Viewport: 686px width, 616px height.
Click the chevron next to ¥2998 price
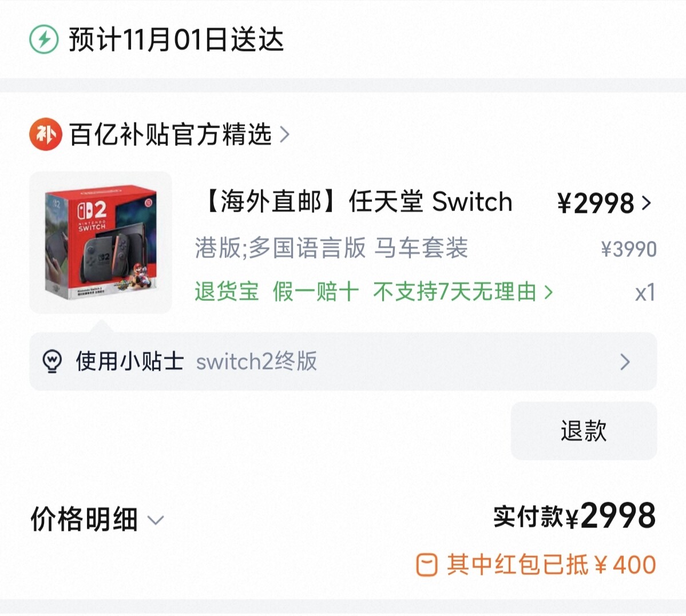click(x=646, y=202)
